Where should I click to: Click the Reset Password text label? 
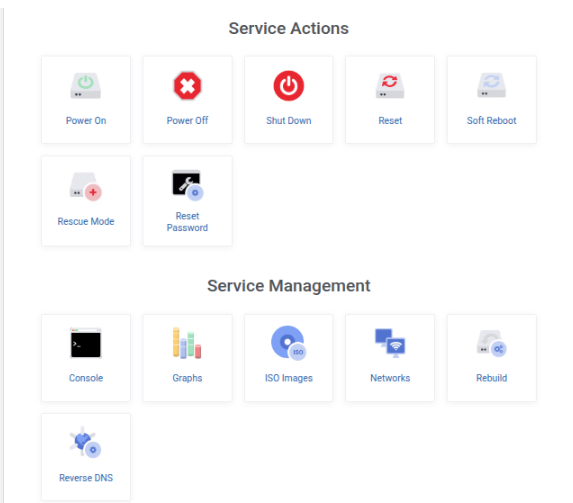point(187,222)
